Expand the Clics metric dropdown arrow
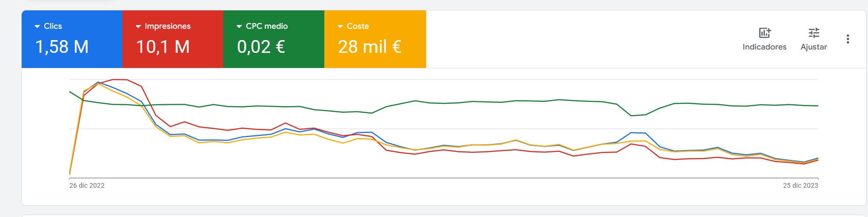This screenshot has width=868, height=217. (37, 26)
